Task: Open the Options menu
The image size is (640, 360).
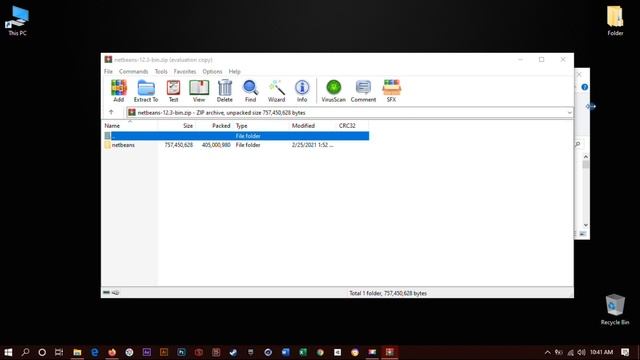Action: 212,71
